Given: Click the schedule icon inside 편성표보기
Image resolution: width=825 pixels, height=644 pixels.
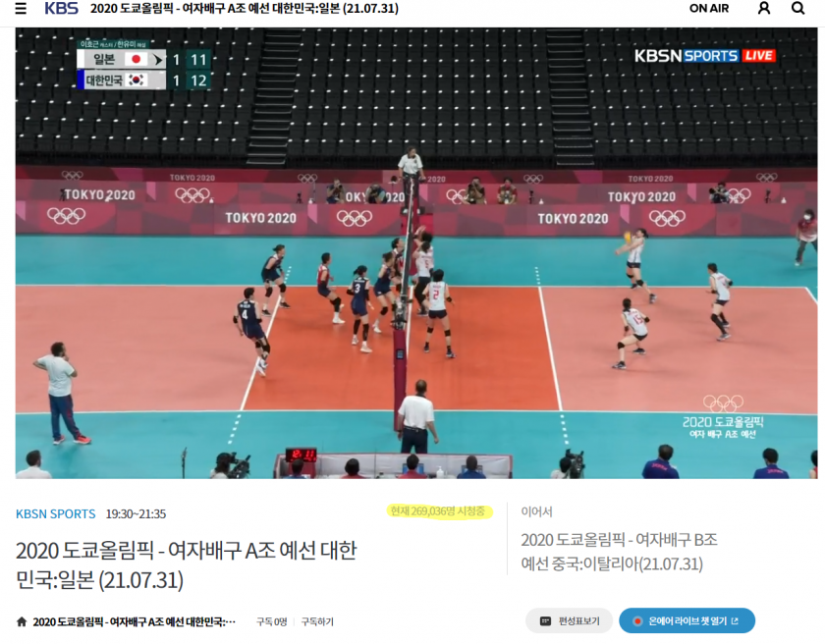Looking at the screenshot, I should tap(546, 621).
